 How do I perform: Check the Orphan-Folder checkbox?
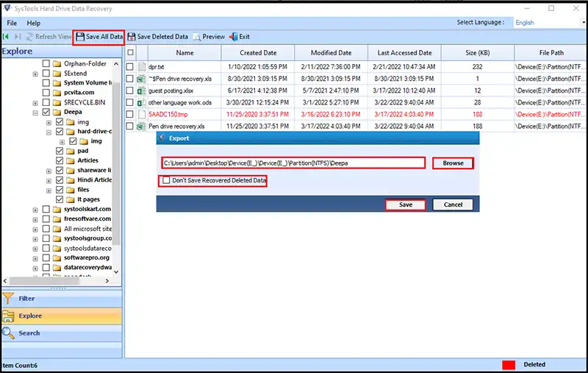(x=46, y=63)
